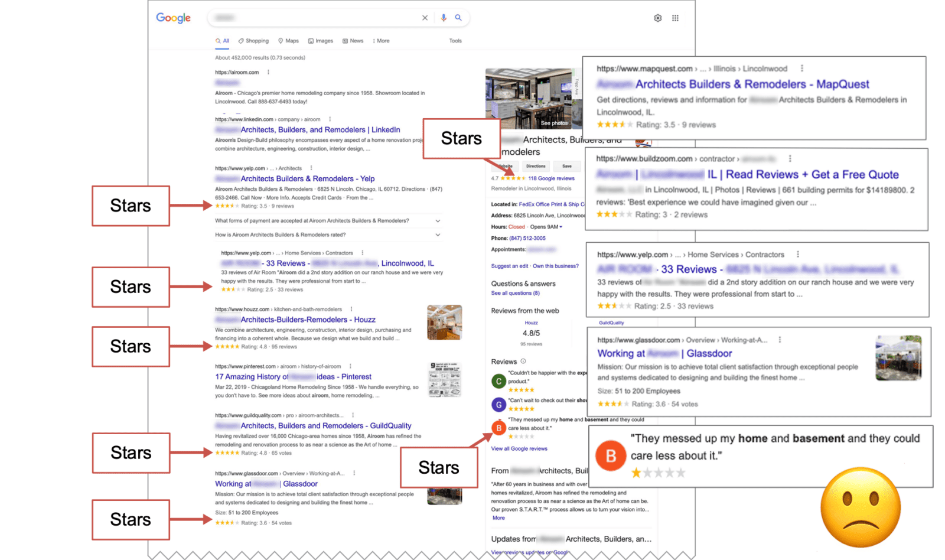Open the 118 Google reviews link
945x560 pixels.
tap(551, 178)
